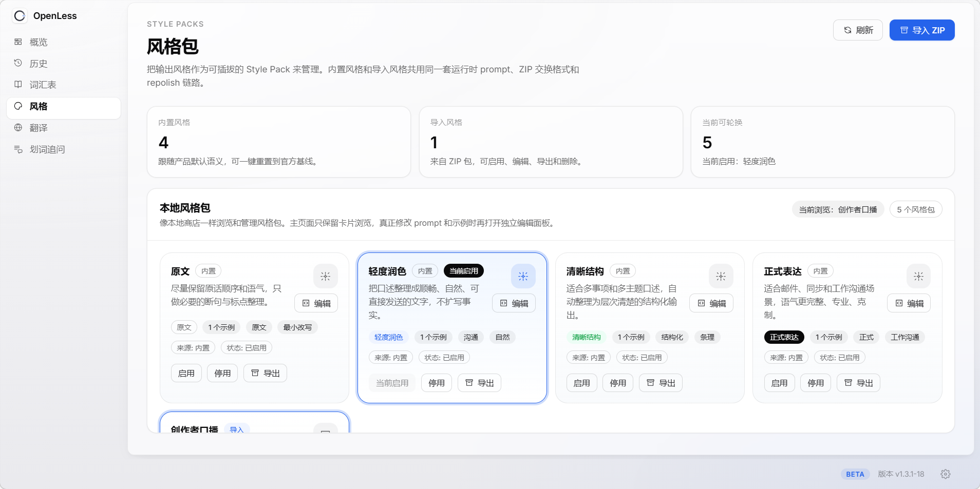Click the 轻度润色 blue tag
This screenshot has height=489, width=980.
click(x=389, y=337)
